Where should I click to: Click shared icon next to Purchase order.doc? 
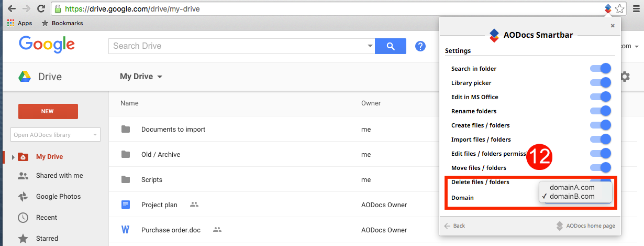pos(217,230)
